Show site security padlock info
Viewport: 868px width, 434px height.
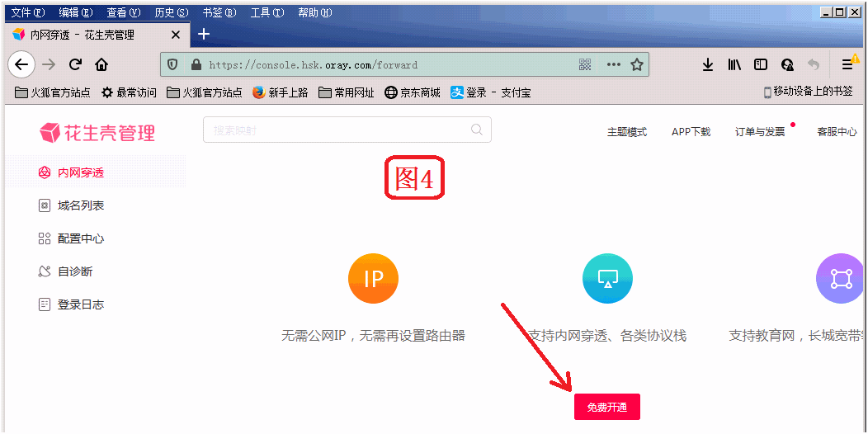coord(195,64)
